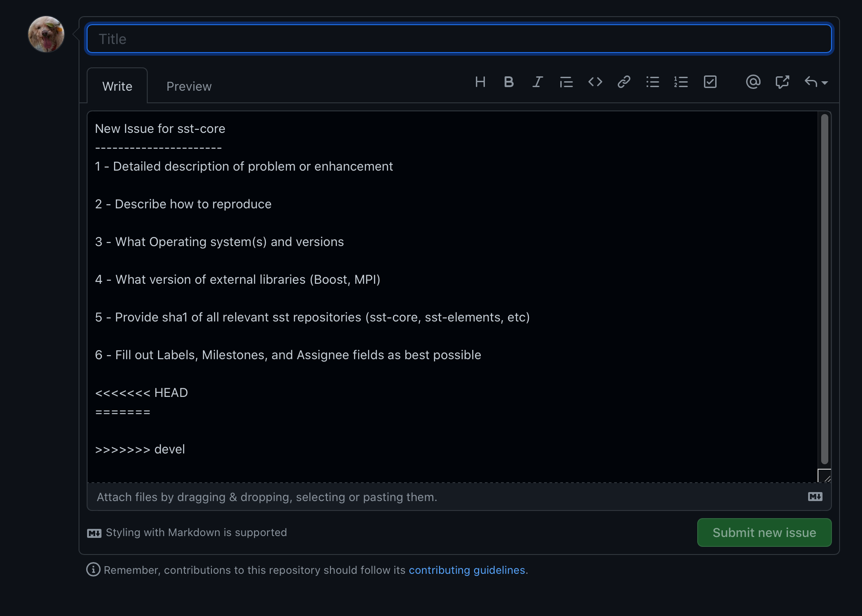Click the comment editor scrollbar

pos(824,287)
